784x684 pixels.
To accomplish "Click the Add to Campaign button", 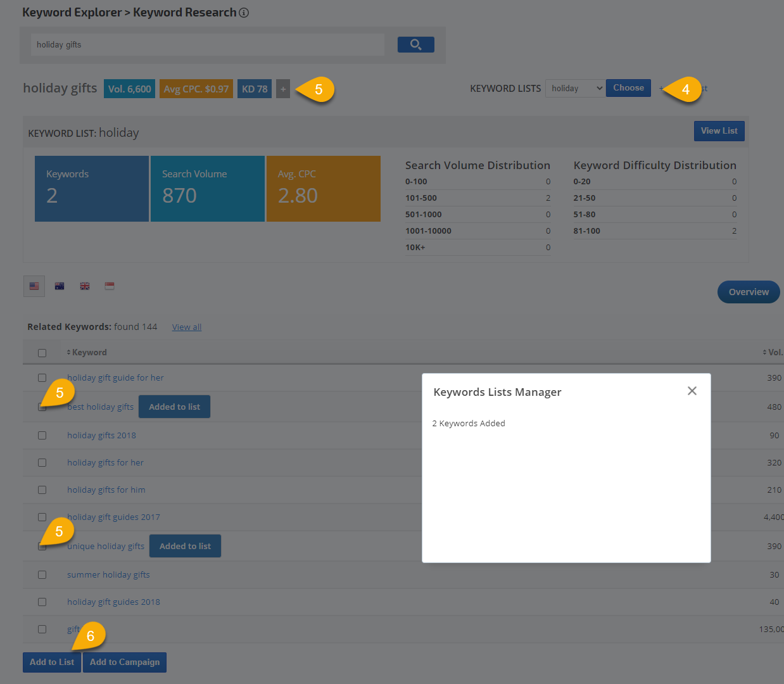I will click(x=125, y=662).
